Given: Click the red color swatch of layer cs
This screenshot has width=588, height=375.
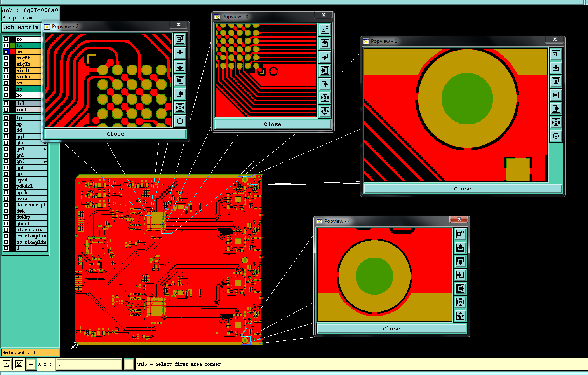Looking at the screenshot, I should (12, 52).
